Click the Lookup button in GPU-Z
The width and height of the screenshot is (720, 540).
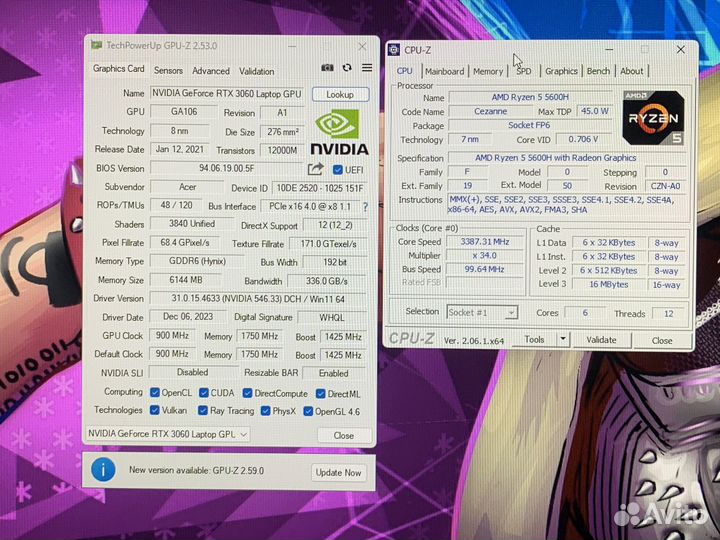340,95
